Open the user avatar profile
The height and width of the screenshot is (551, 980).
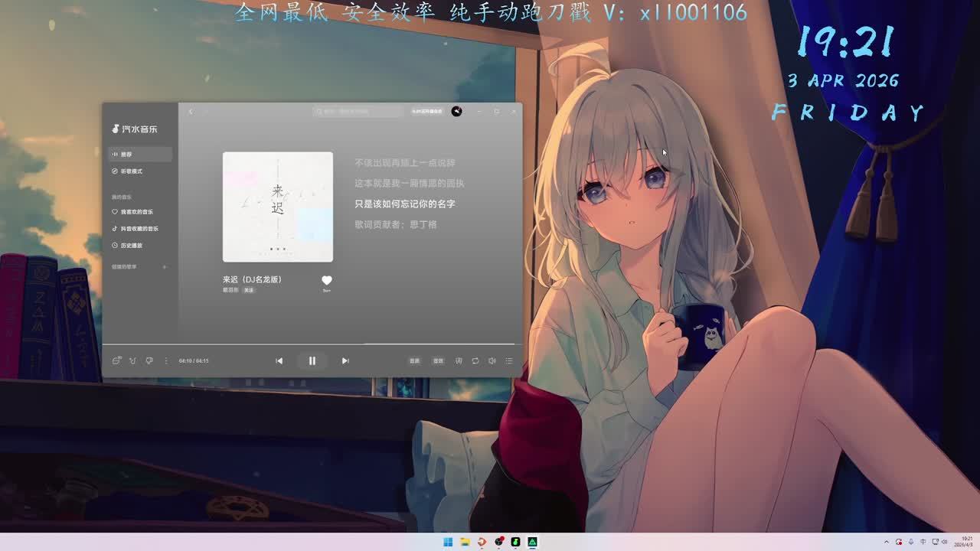(x=456, y=112)
